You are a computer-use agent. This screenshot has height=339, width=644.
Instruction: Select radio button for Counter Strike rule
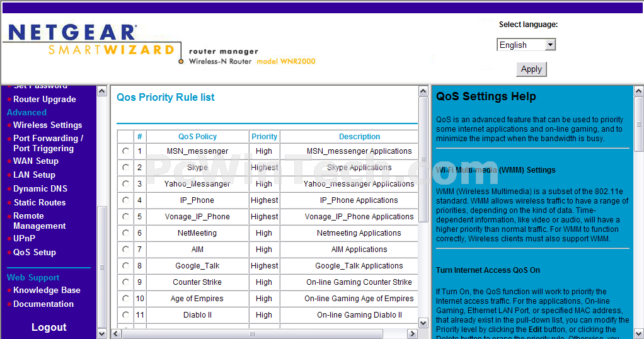tap(125, 282)
